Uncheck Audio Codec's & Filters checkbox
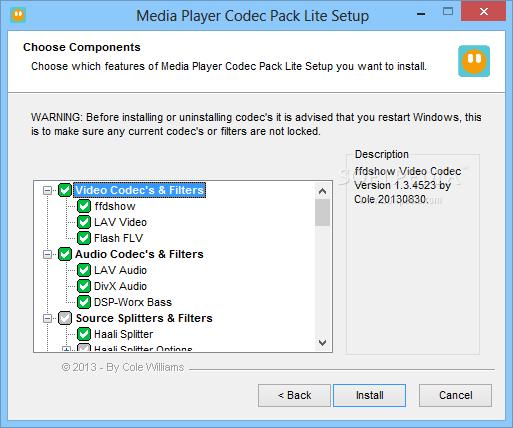Image resolution: width=513 pixels, height=428 pixels. tap(65, 254)
